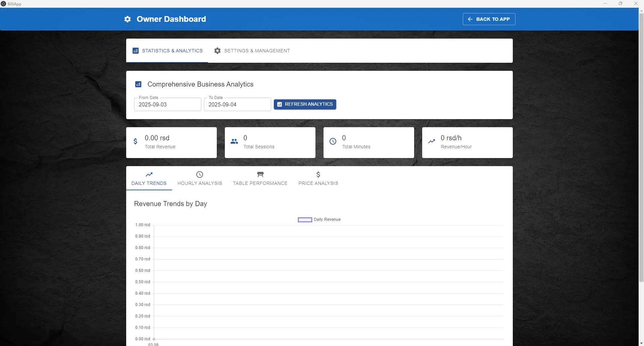
Task: Click the vertical scrollbar down arrow
Action: click(x=641, y=343)
